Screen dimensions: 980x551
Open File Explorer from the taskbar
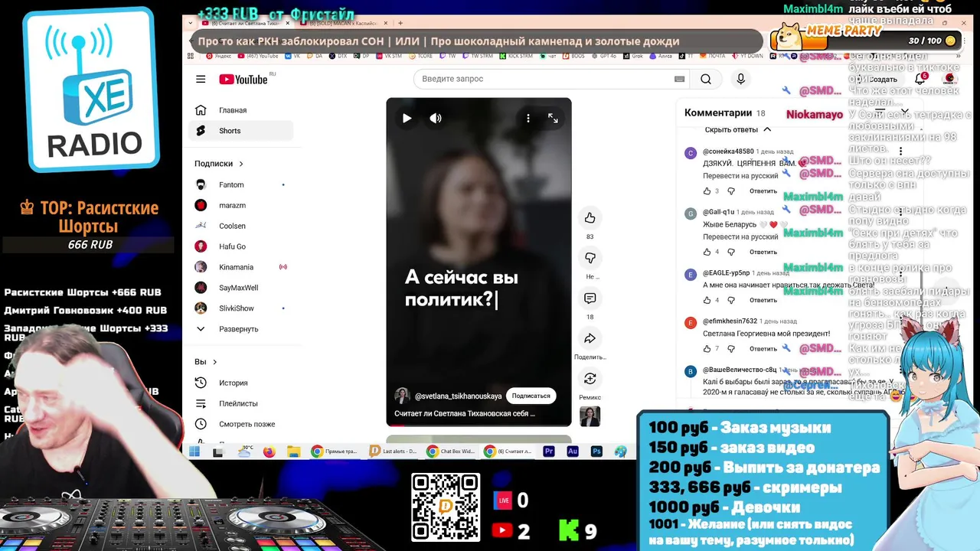point(293,452)
